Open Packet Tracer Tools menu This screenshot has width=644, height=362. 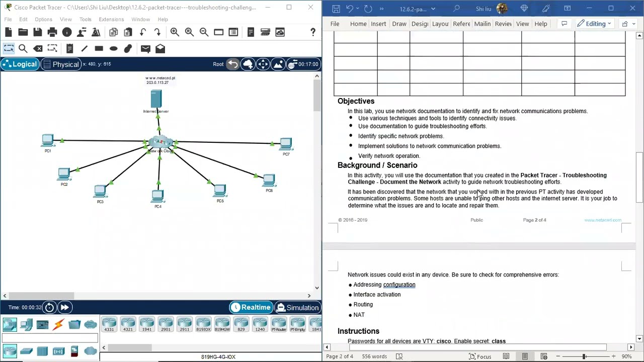tap(85, 19)
